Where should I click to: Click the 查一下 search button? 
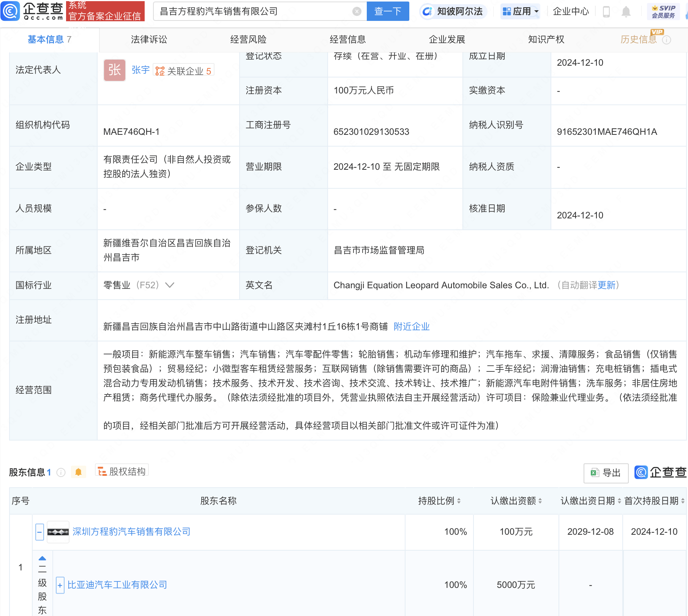coord(388,11)
